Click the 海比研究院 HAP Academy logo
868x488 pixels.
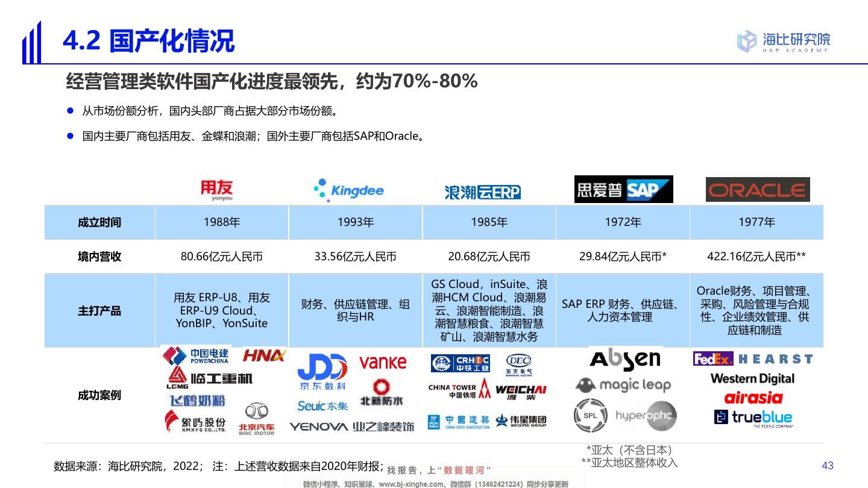tap(783, 41)
